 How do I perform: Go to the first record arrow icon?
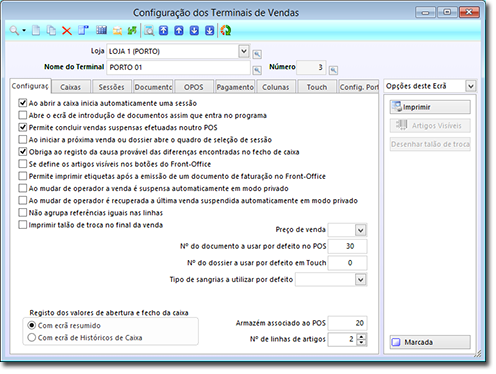(x=163, y=31)
